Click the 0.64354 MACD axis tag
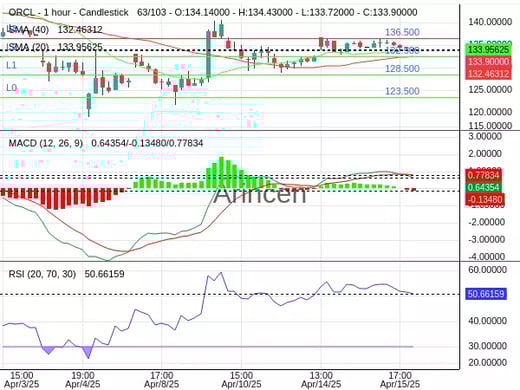The height and width of the screenshot is (390, 520). [x=483, y=188]
